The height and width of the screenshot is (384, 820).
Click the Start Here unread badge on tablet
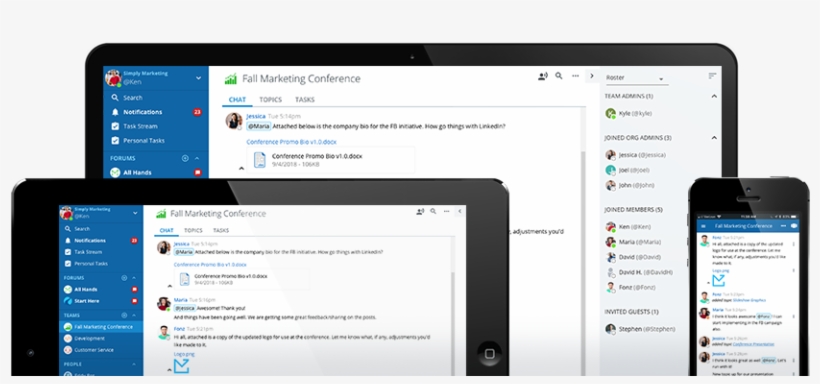[x=134, y=301]
